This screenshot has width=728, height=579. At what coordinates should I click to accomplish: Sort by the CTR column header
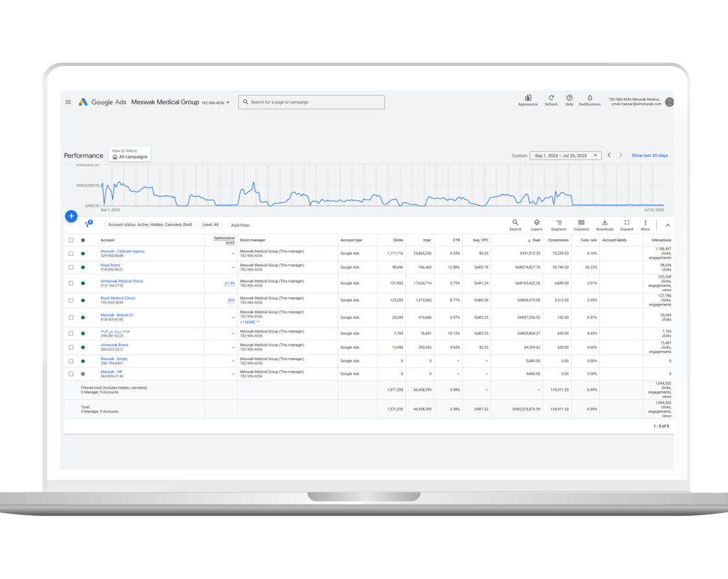click(x=456, y=240)
